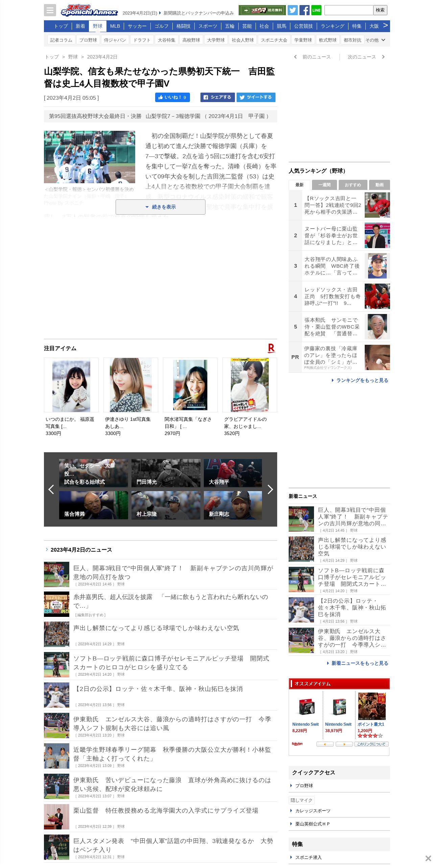The width and height of the screenshot is (434, 868).
Task: Open the 落合博満 carousel tile
Action: (94, 505)
